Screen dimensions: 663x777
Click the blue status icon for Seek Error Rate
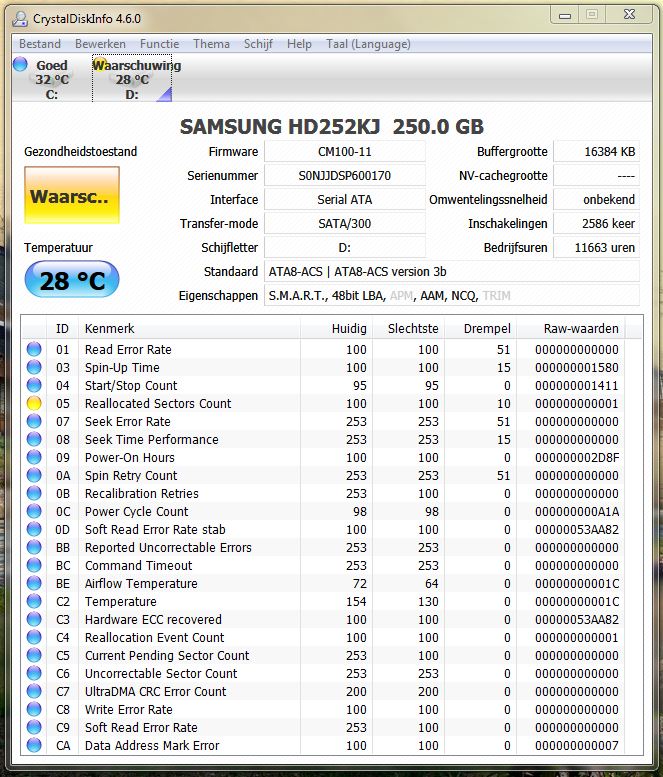(34, 421)
